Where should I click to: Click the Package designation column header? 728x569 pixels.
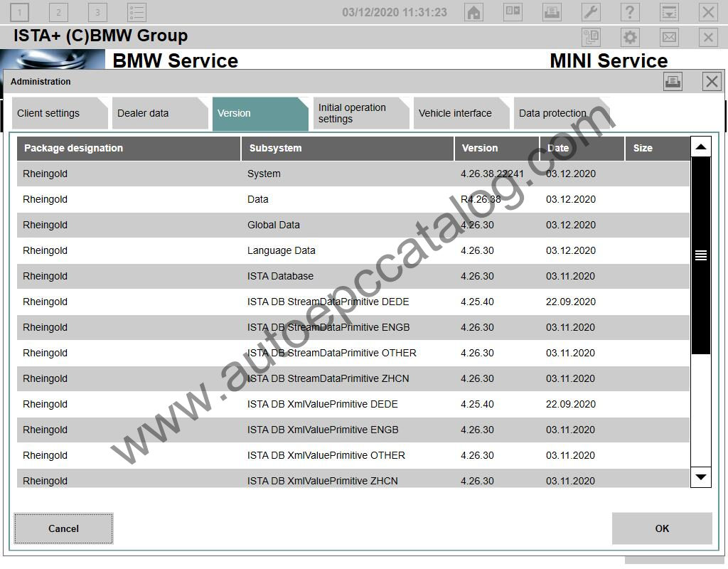pyautogui.click(x=129, y=148)
